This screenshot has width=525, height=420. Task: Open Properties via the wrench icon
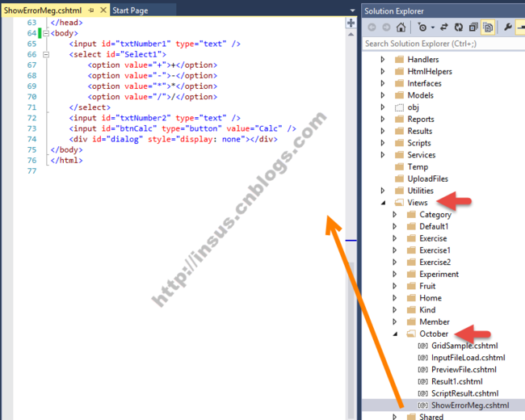[507, 27]
